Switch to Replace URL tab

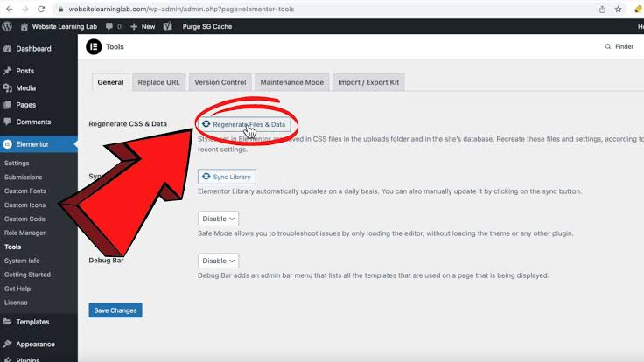point(158,82)
